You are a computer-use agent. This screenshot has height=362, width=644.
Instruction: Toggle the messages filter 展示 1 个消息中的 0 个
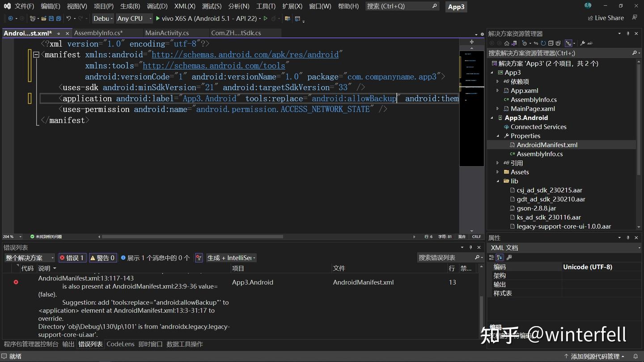(x=155, y=258)
